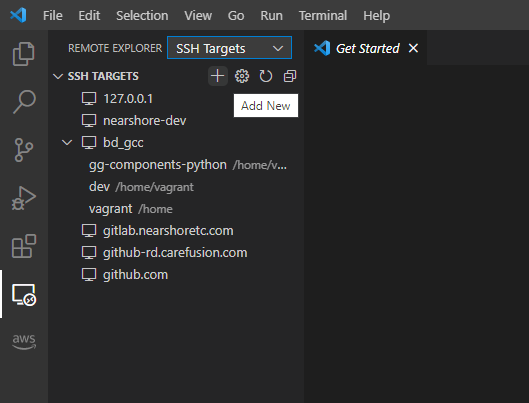Collapse the SSH TARGETS section
529x403 pixels.
[58, 76]
